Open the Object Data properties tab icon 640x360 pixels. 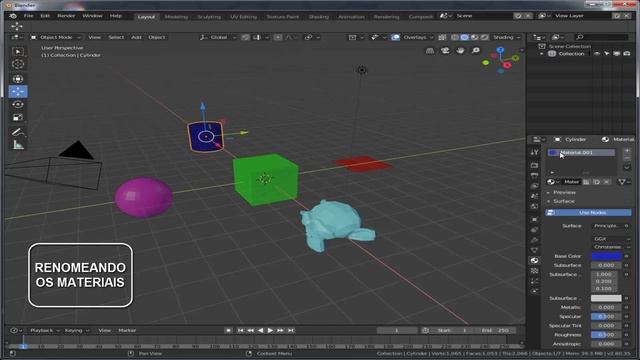tap(534, 250)
